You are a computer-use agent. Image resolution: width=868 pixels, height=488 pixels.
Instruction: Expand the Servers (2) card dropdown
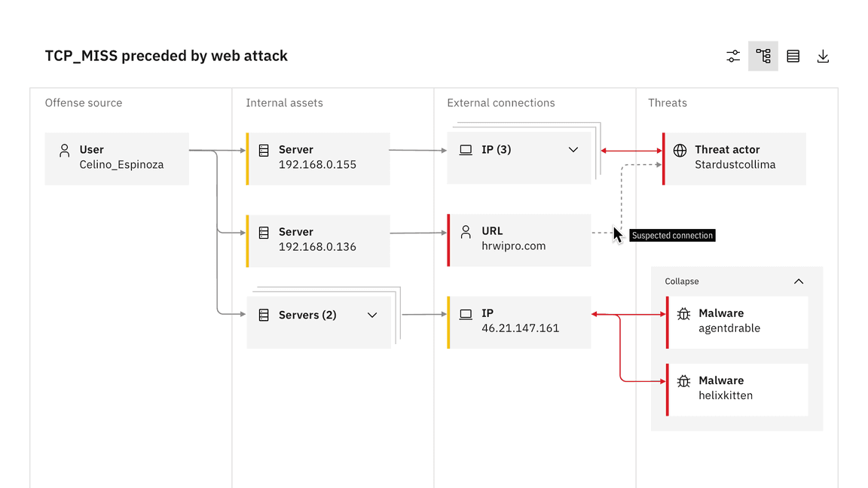pyautogui.click(x=371, y=315)
